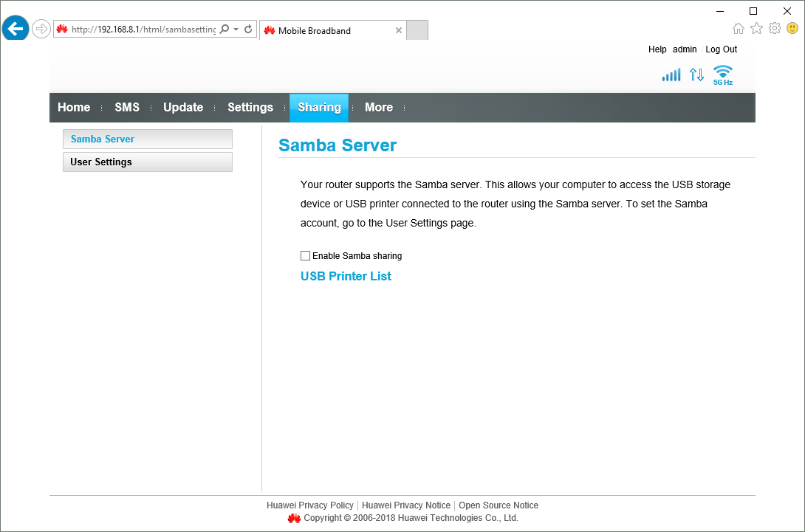
Task: Select User Settings in the sidebar
Action: [100, 162]
